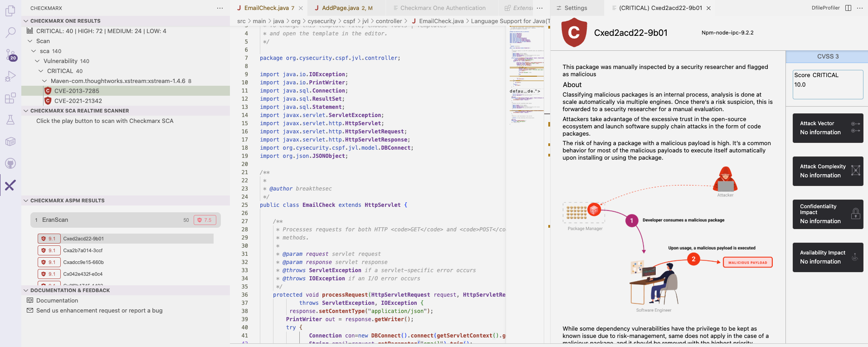Select CVE-2021-21342 in results tree

click(x=78, y=101)
